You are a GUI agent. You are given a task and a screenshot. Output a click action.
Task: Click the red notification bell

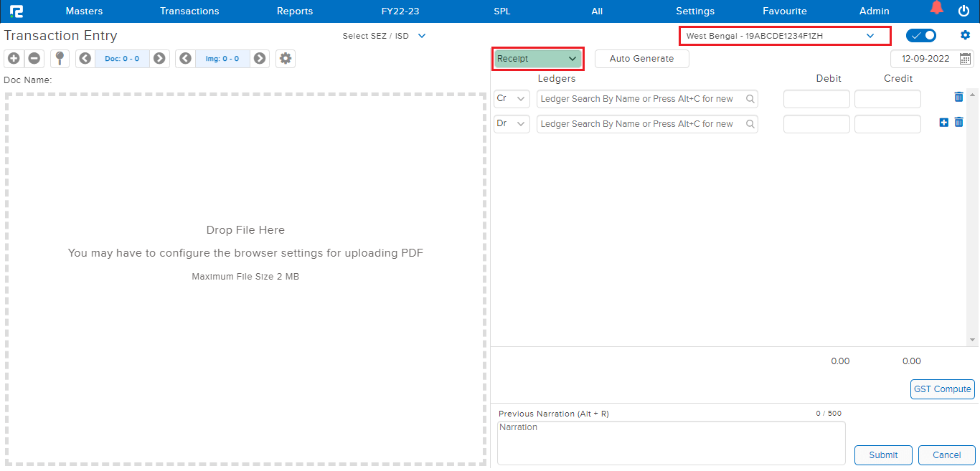pos(936,9)
